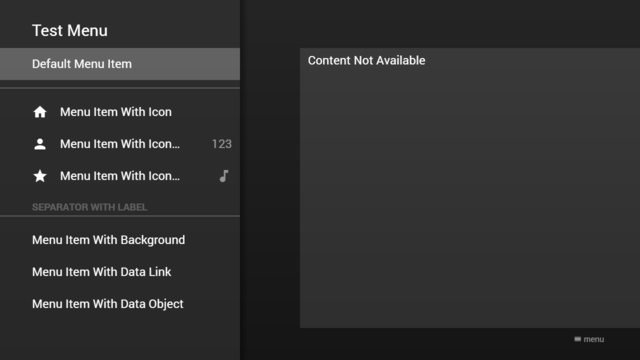Select Menu Item With Icon… beside the star
640x360 pixels.
(x=120, y=176)
